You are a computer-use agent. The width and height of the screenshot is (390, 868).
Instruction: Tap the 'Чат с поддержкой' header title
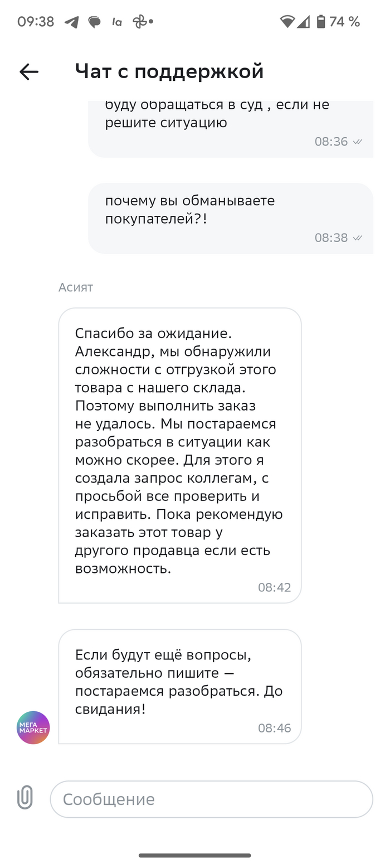pyautogui.click(x=169, y=71)
